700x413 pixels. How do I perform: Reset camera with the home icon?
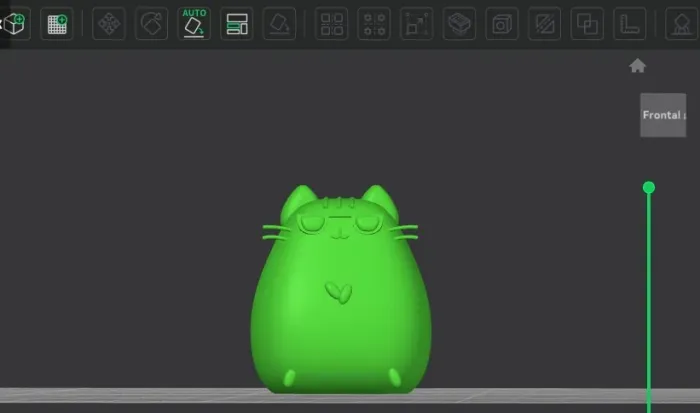(x=638, y=66)
